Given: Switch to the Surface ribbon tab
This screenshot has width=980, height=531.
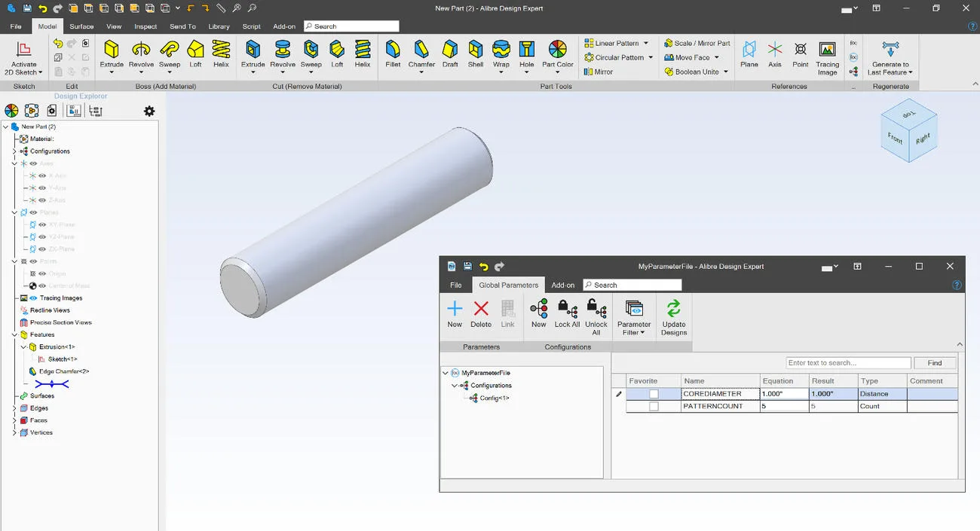Looking at the screenshot, I should click(81, 26).
